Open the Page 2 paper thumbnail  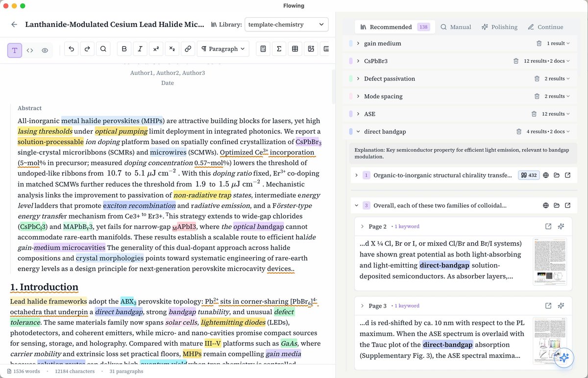tap(550, 262)
